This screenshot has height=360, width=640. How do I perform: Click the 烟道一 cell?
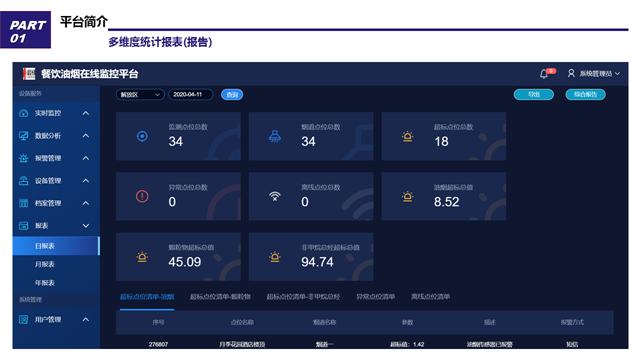(324, 344)
